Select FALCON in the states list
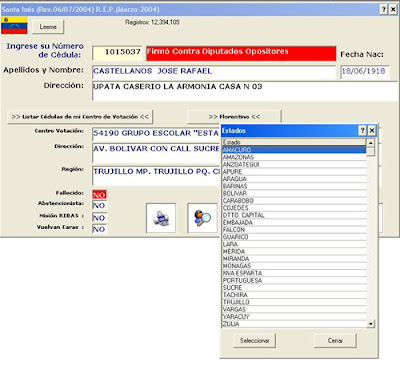Screen dimensions: 400x366 (x=294, y=230)
